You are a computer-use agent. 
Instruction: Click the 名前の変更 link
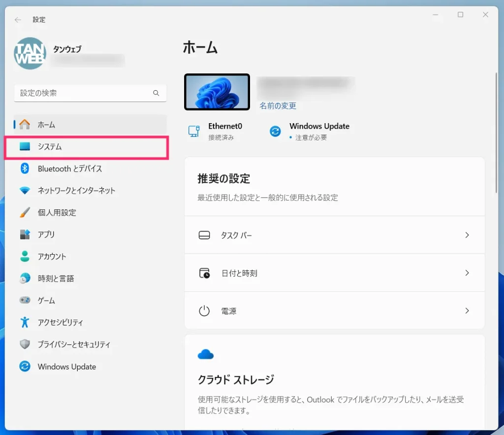(x=278, y=105)
